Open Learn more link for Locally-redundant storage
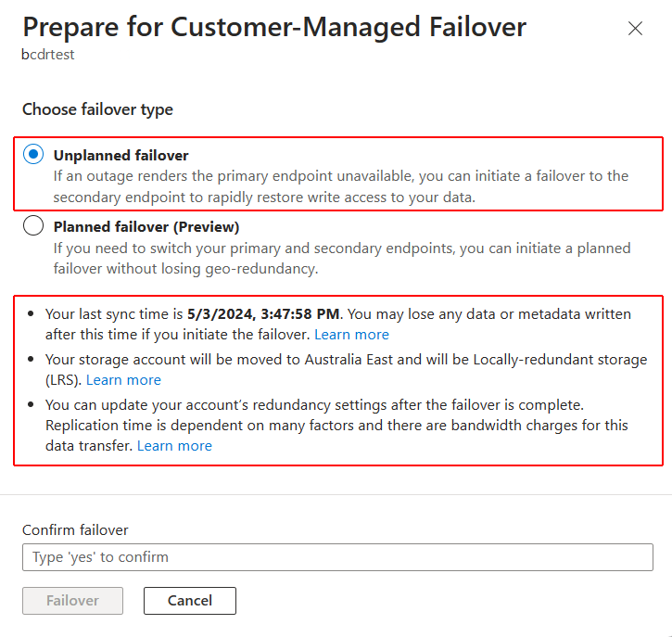 pyautogui.click(x=123, y=379)
